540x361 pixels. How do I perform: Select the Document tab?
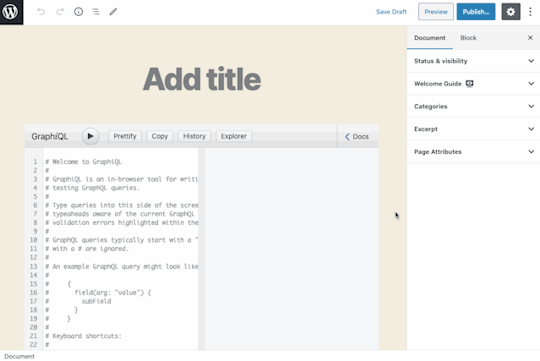tap(430, 38)
